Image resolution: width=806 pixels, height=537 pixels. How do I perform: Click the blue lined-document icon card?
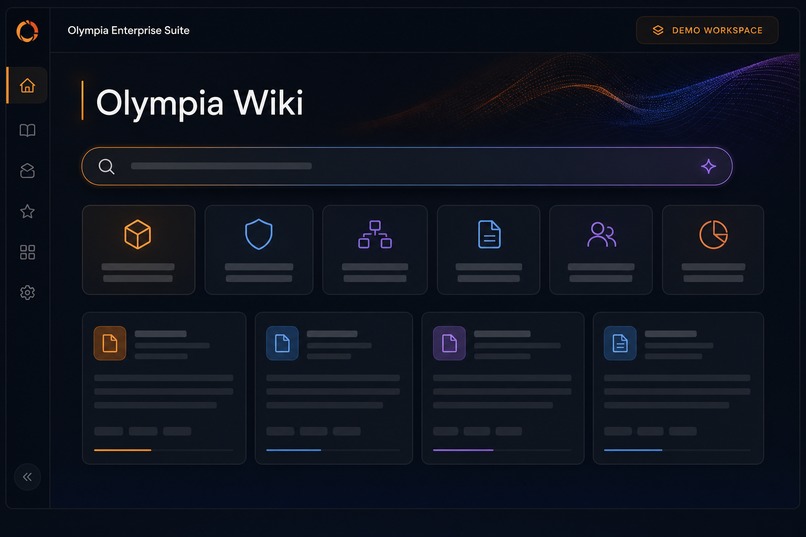coord(678,388)
